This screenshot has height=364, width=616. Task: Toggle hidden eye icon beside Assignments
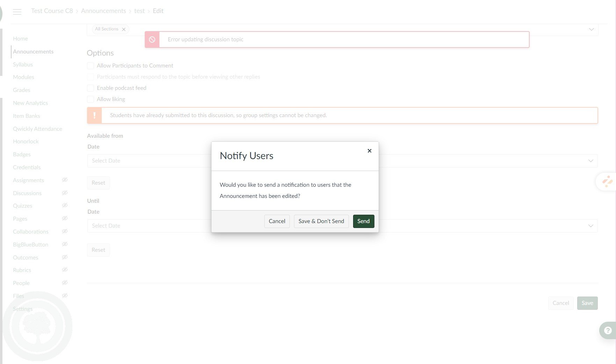tap(65, 180)
